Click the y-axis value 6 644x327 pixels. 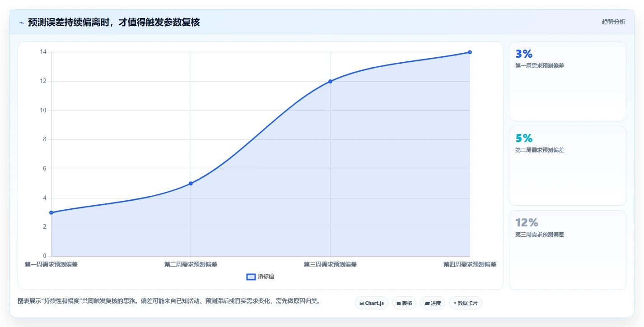point(44,169)
